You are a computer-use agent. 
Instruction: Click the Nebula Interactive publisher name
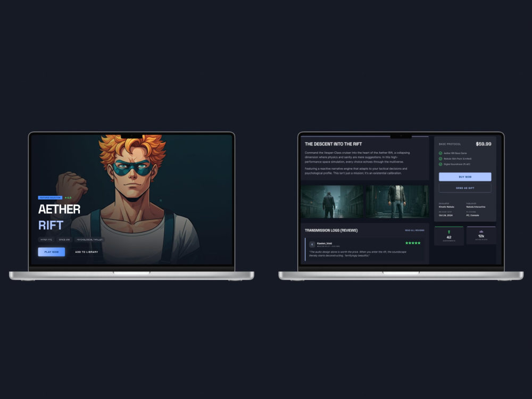pyautogui.click(x=476, y=206)
